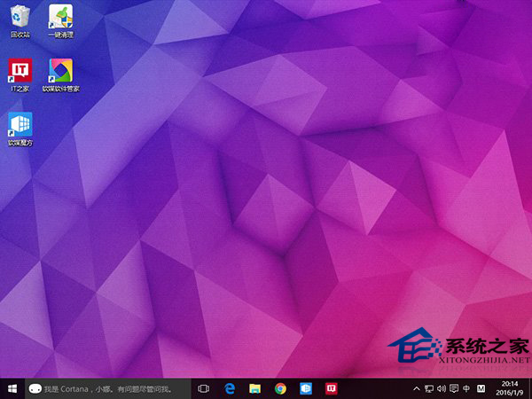Open Task View on the taskbar
Screen dimensions: 532x399
point(204,388)
